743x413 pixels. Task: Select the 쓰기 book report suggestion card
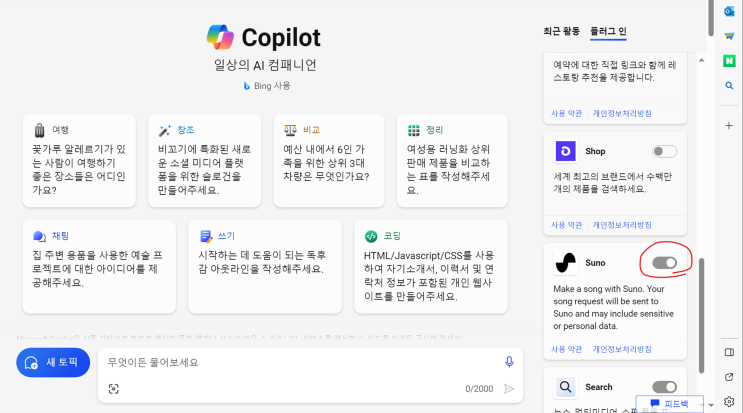(265, 267)
